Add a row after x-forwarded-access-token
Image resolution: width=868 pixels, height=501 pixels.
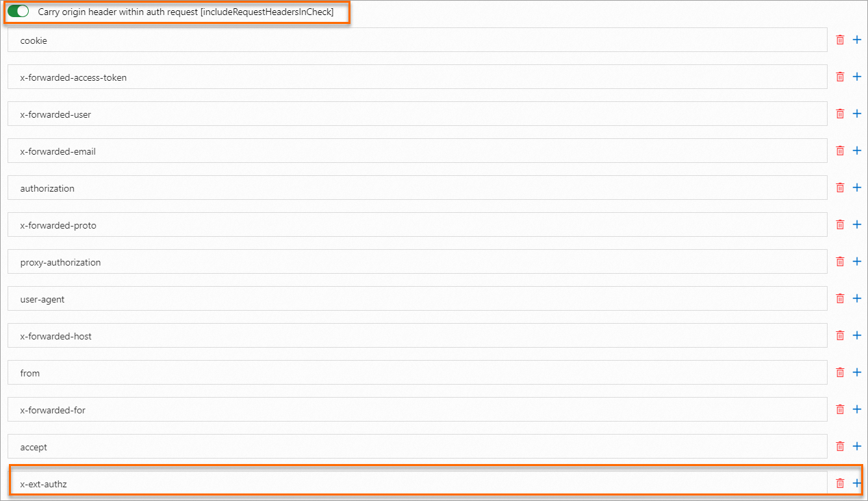coord(856,77)
